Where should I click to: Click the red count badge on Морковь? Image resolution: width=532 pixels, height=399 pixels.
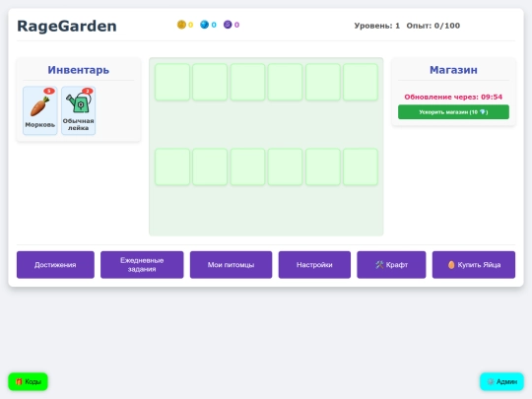coord(49,91)
